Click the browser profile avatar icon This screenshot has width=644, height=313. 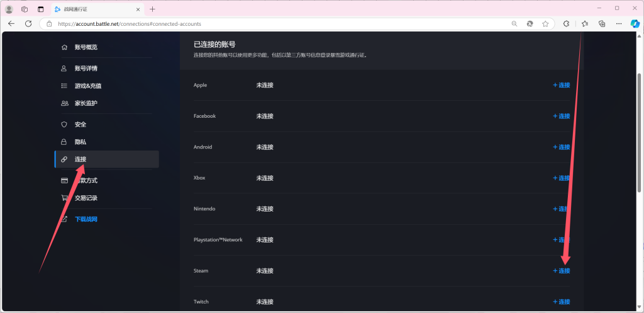[9, 9]
